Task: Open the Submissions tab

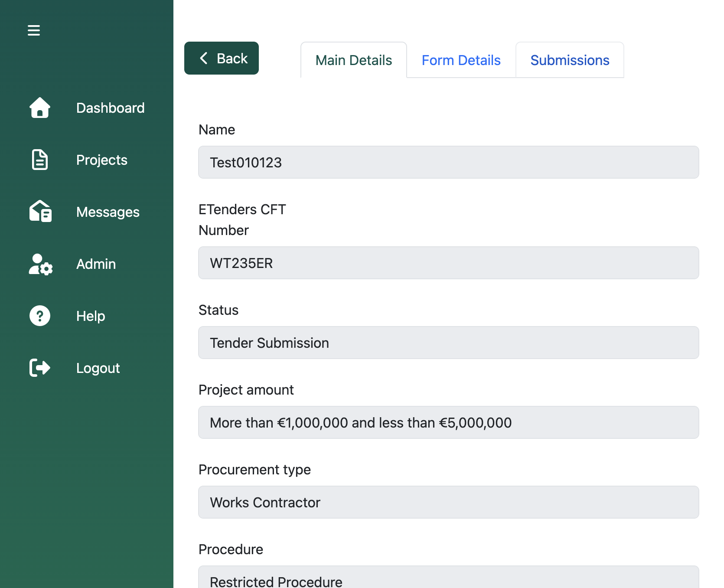Action: tap(570, 60)
